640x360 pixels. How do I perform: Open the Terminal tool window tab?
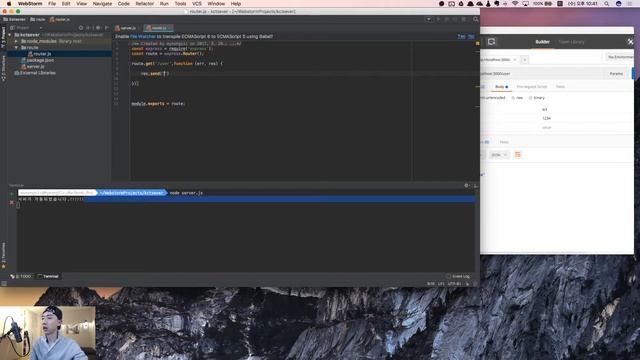(x=48, y=276)
